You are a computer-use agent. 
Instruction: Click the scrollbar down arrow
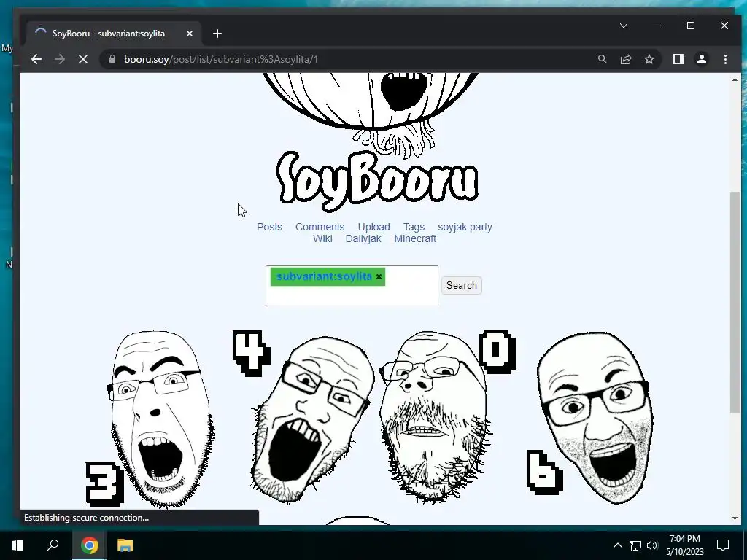click(735, 518)
